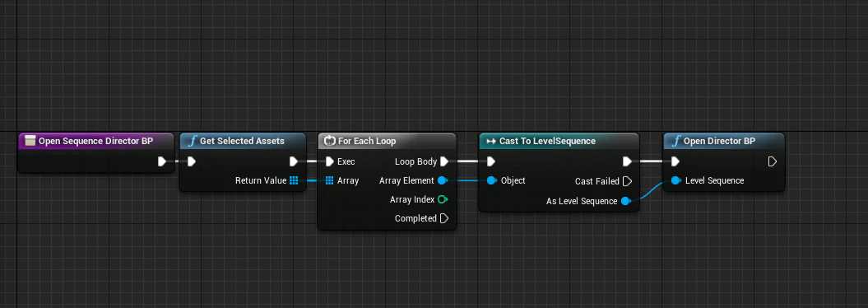Click the As Level Sequence label text
The height and width of the screenshot is (308, 868).
coord(582,201)
